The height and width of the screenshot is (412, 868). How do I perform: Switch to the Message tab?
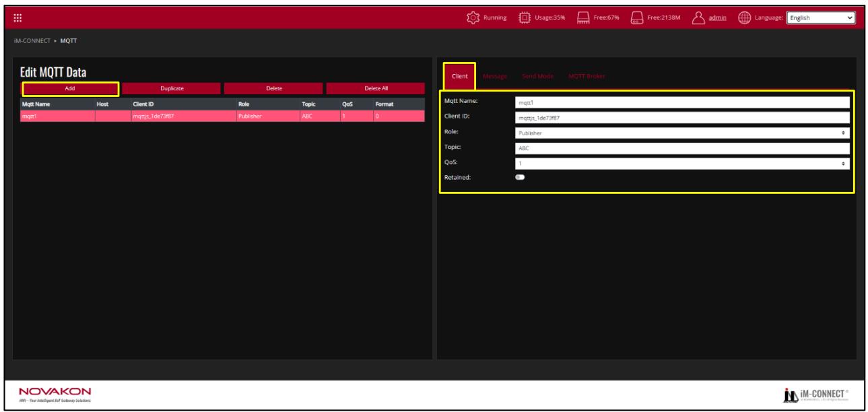495,76
